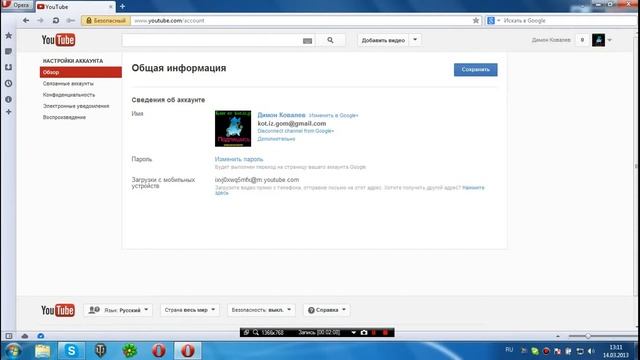Screen dimensions: 640x360
Task: Open the Страна: весь мир dropdown
Action: click(190, 310)
